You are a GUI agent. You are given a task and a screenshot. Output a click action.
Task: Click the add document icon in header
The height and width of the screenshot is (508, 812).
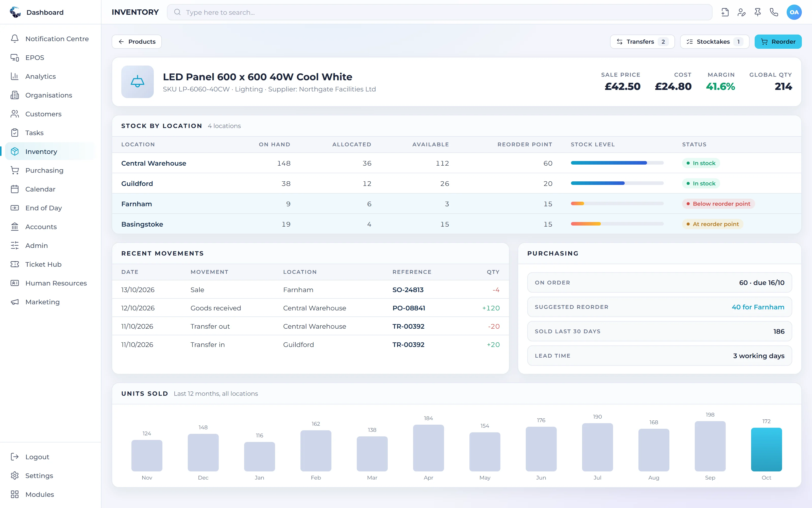(725, 12)
